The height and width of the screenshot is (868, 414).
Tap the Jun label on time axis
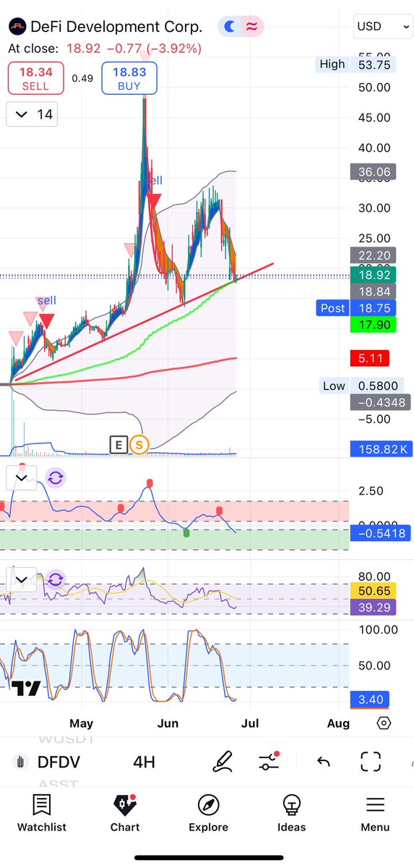tap(168, 723)
